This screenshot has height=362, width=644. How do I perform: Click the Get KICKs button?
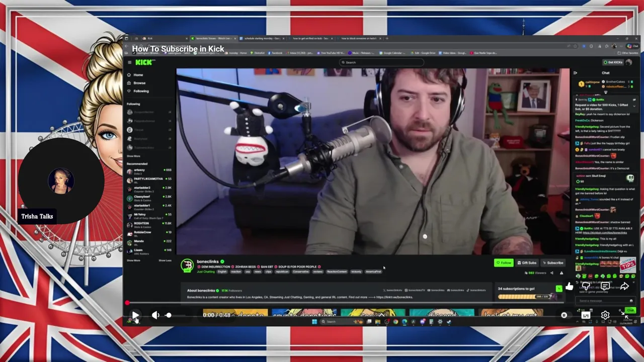[613, 62]
